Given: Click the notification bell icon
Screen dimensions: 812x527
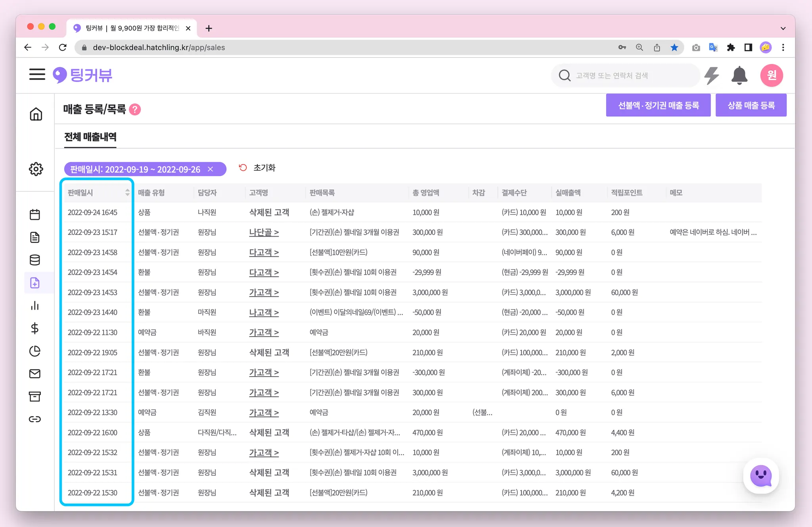Looking at the screenshot, I should pyautogui.click(x=739, y=75).
